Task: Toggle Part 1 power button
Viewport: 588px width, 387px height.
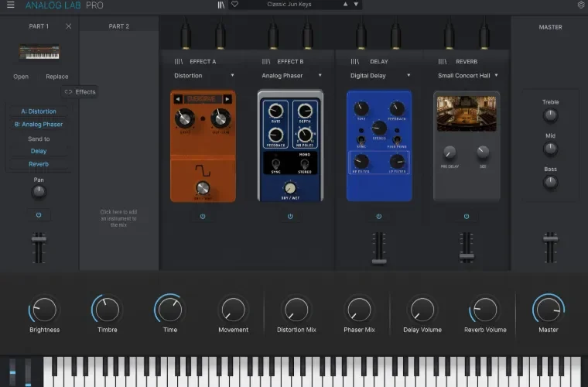Action: click(39, 215)
